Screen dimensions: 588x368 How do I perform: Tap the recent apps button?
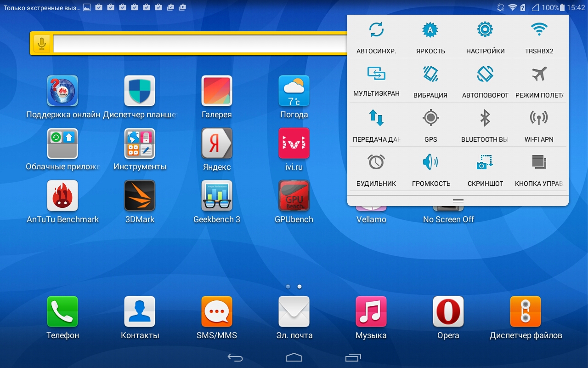353,357
